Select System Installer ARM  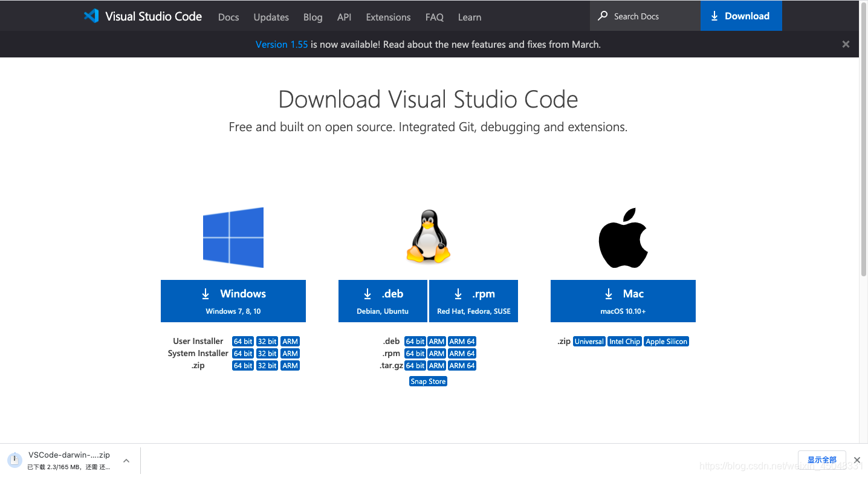point(290,354)
